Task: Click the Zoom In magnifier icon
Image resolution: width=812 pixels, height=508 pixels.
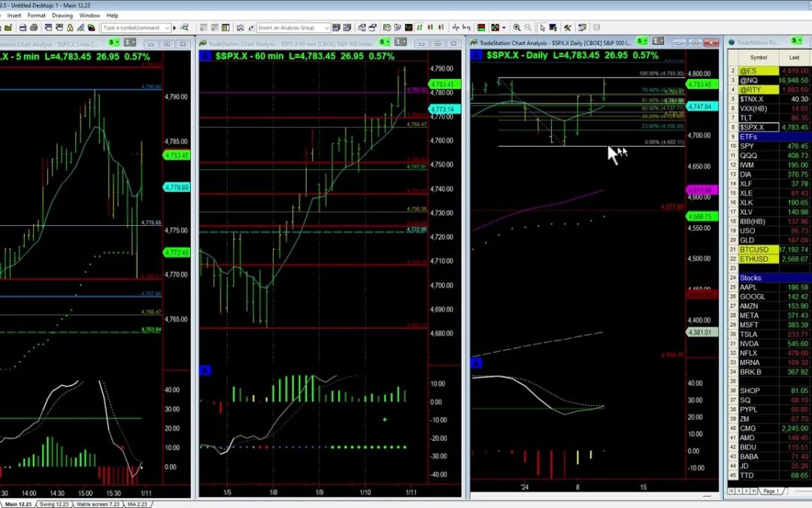Action: point(517,28)
